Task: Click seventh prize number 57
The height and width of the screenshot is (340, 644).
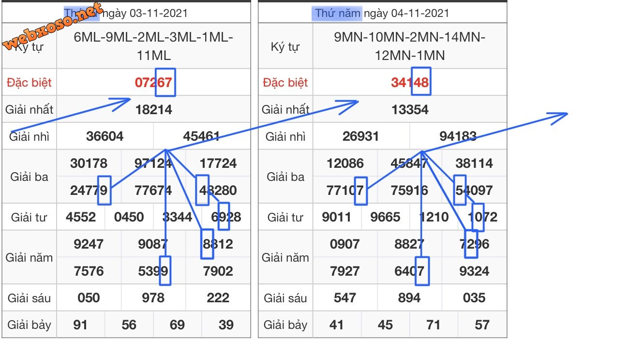Action: (482, 325)
